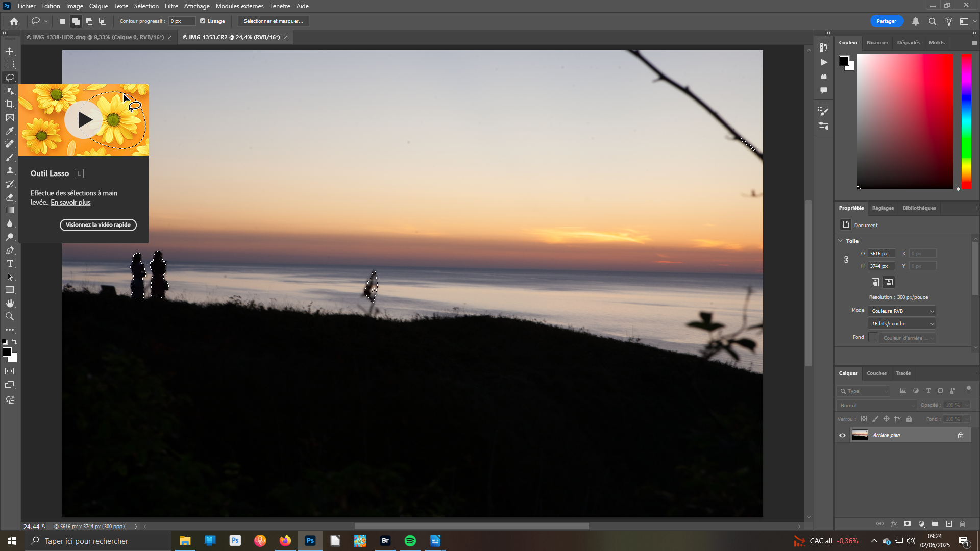Hide the Arrière-plan layer
The image size is (980, 551).
click(x=842, y=435)
